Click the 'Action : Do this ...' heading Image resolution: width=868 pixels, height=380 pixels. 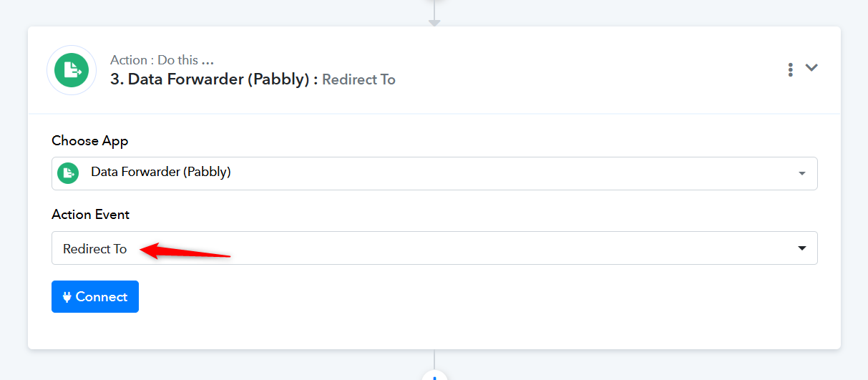pyautogui.click(x=162, y=60)
